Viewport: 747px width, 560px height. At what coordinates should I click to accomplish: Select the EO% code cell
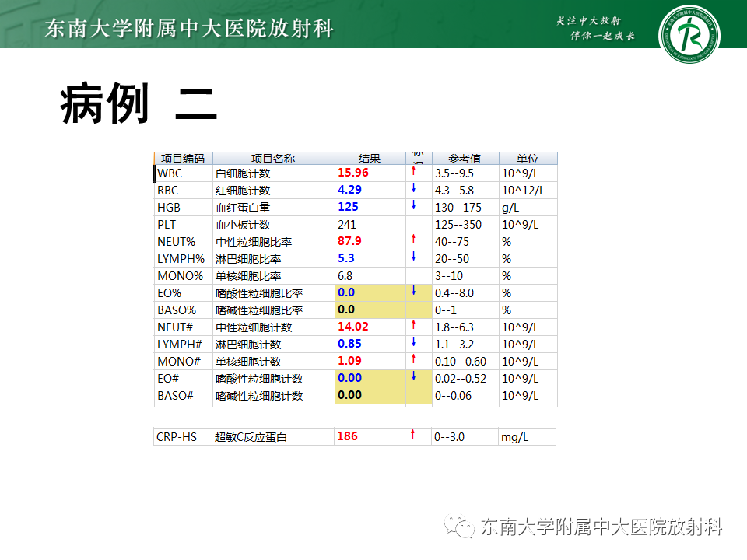coord(184,293)
